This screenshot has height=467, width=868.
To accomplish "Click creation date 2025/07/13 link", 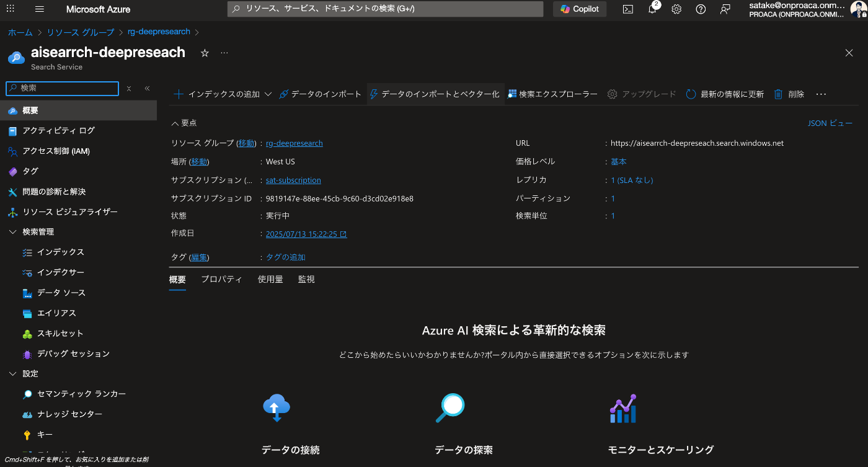I will tap(306, 234).
